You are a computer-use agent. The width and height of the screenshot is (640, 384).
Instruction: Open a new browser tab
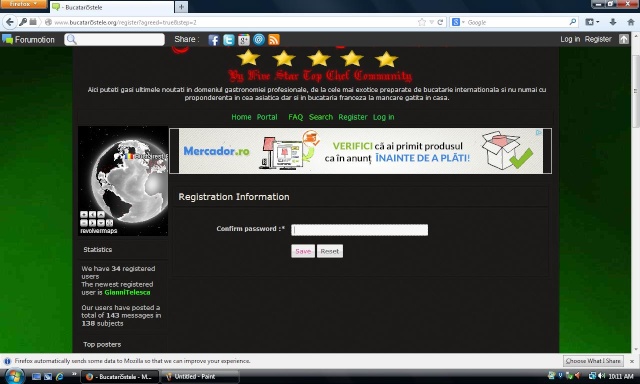[x=181, y=7]
